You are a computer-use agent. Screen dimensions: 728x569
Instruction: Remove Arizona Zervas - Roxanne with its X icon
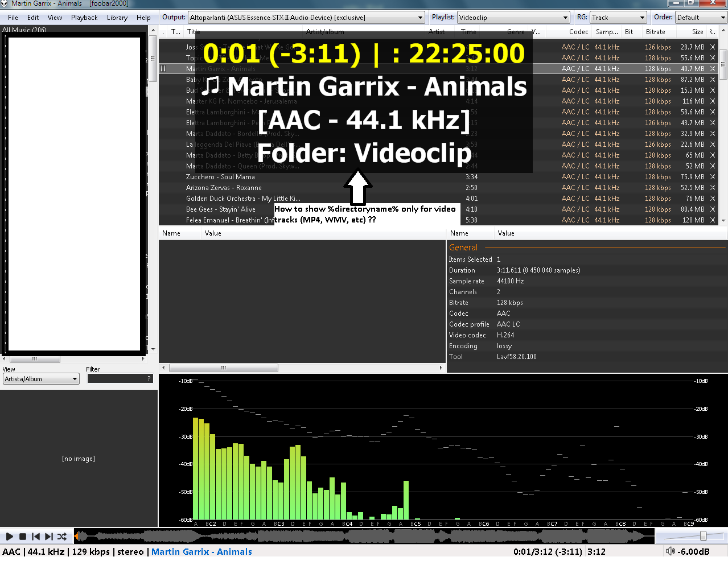click(x=713, y=188)
